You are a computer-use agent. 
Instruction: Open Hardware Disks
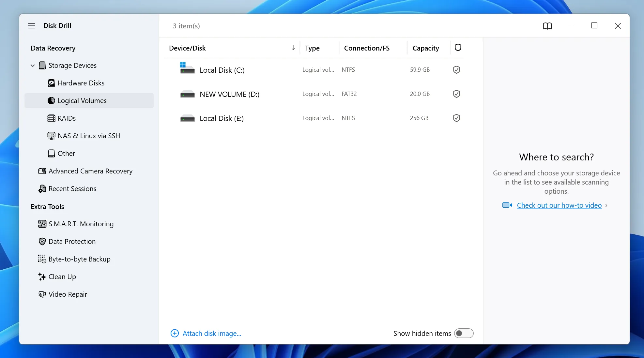pyautogui.click(x=81, y=83)
